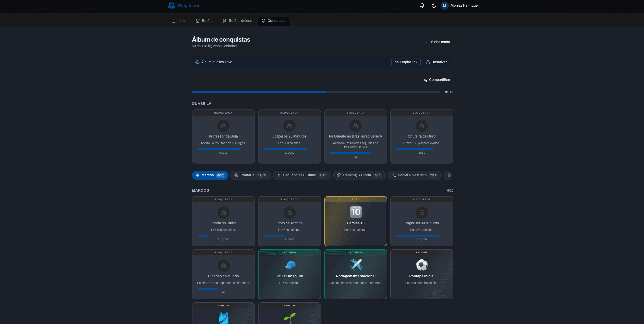Click the Cidadão do Mundo progress bar
Screen dimensions: 644x324
223,289
